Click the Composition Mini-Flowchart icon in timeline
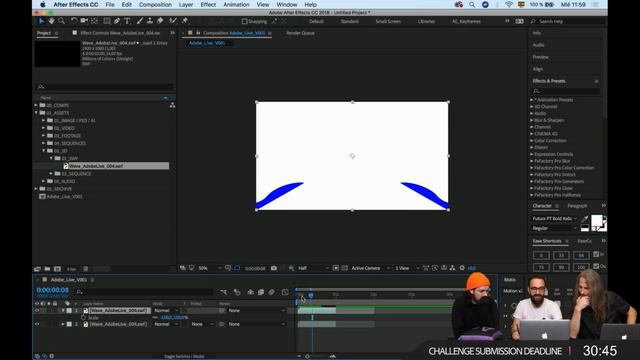The image size is (640, 360). pyautogui.click(x=224, y=292)
